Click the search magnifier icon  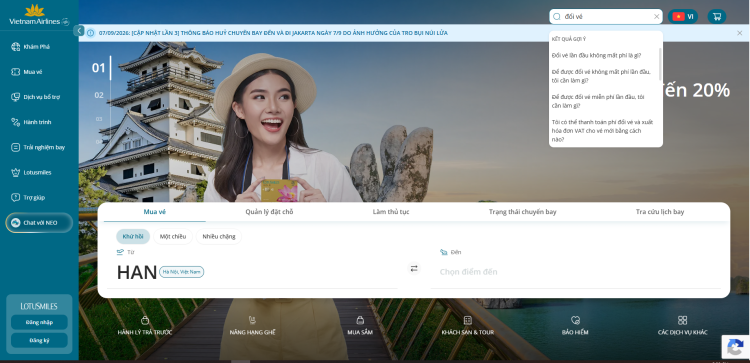coord(557,16)
